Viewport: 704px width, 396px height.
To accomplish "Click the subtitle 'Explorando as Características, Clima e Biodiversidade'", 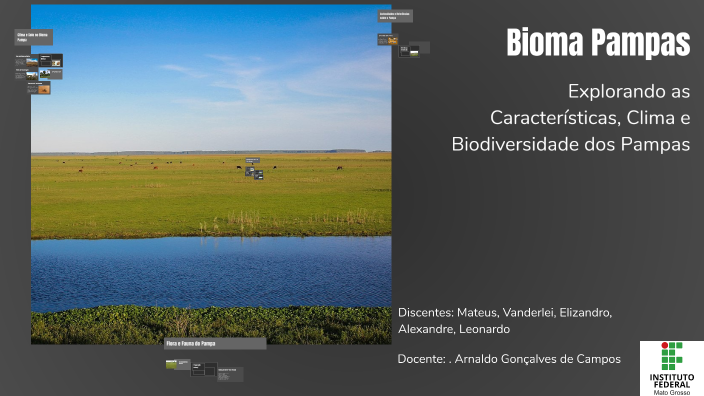I will (x=571, y=118).
